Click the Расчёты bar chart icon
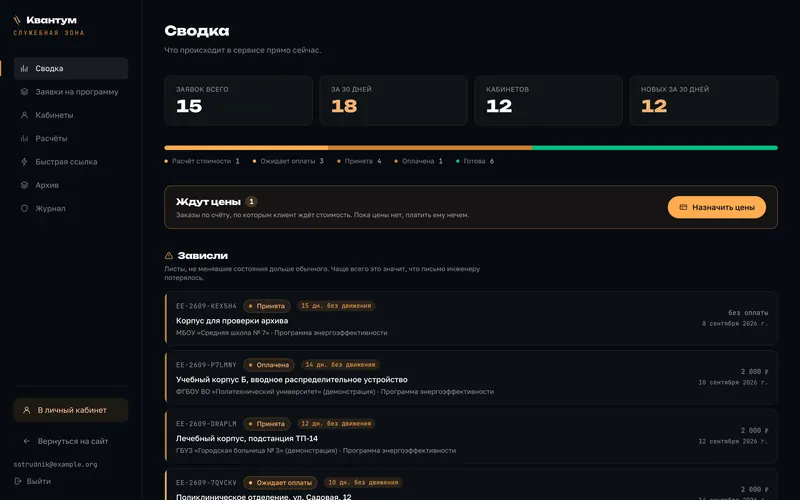 (x=24, y=138)
